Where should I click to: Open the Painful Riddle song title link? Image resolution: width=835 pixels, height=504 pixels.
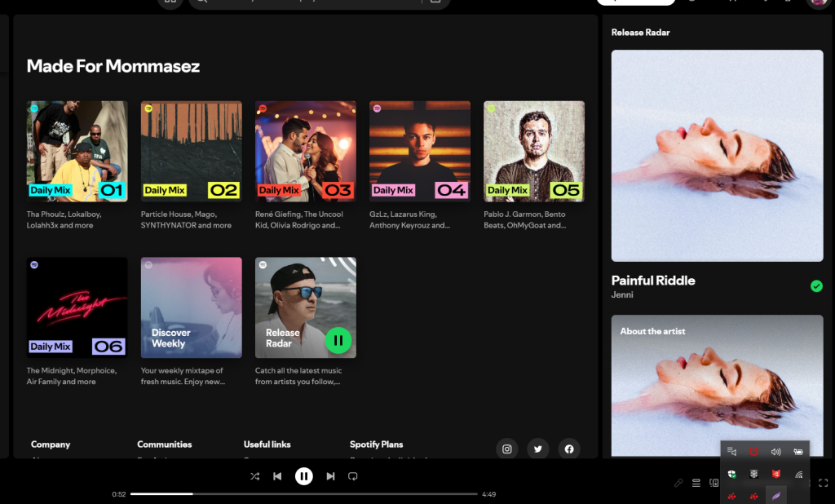coord(653,281)
